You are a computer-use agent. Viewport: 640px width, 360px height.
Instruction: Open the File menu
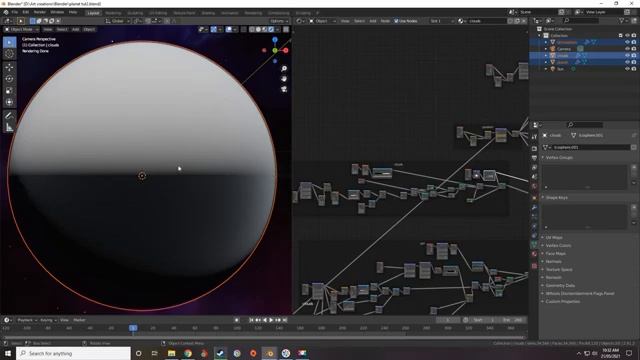pos(15,12)
